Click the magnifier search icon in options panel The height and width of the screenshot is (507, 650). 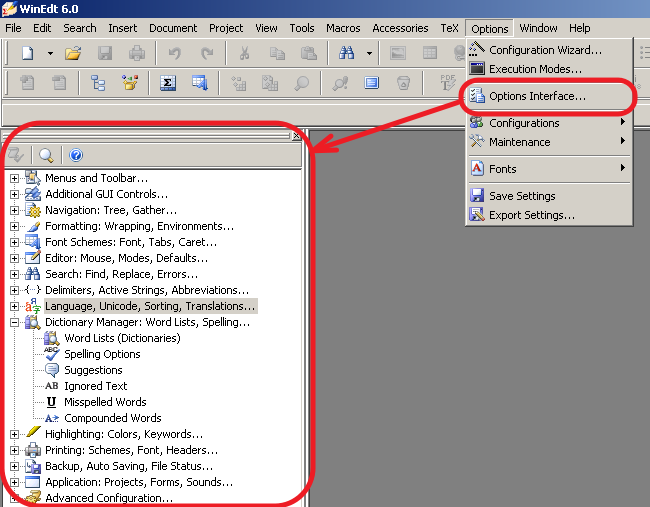(x=46, y=155)
